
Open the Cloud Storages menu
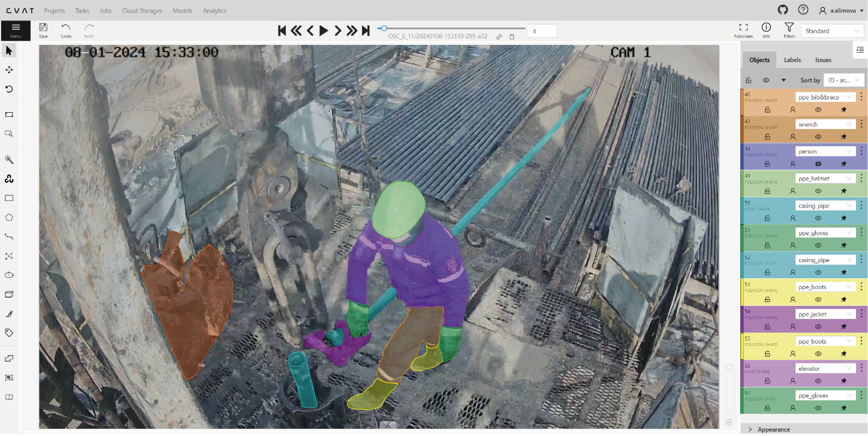142,11
